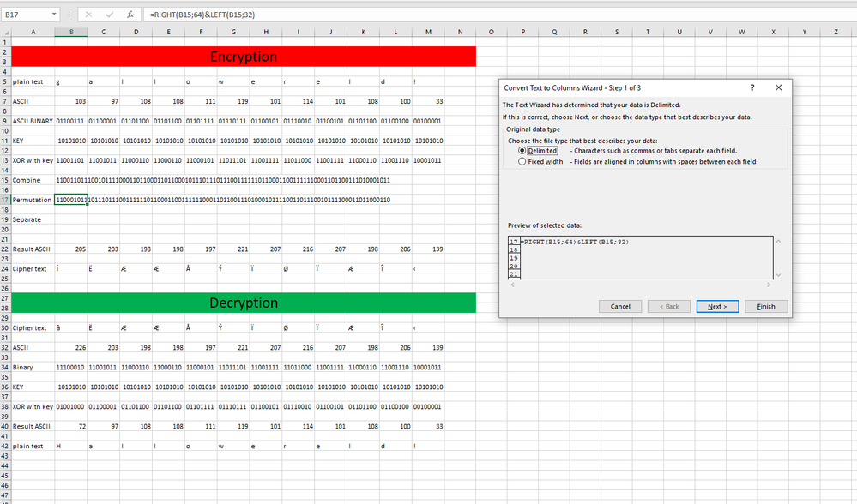Click the 'XOR with key' label in row 13

point(33,160)
